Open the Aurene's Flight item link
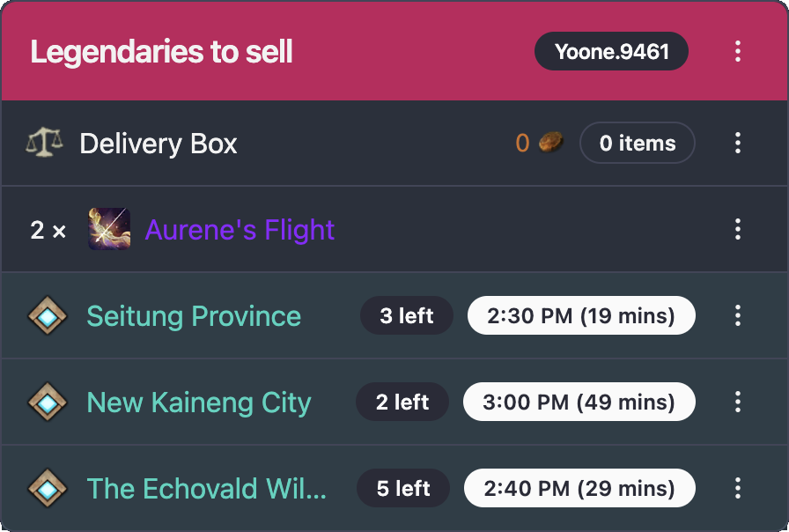This screenshot has height=532, width=789. (240, 230)
